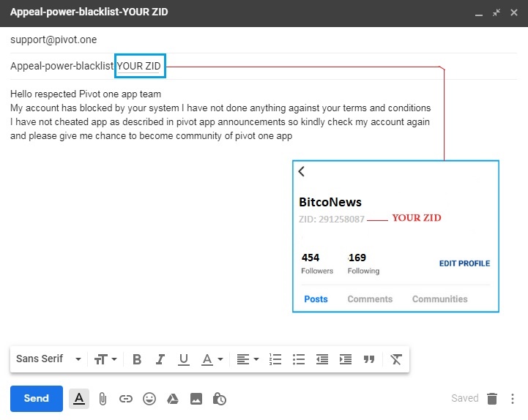Open more options three-dot menu
Viewport: 528px width, 420px height.
[x=513, y=399]
